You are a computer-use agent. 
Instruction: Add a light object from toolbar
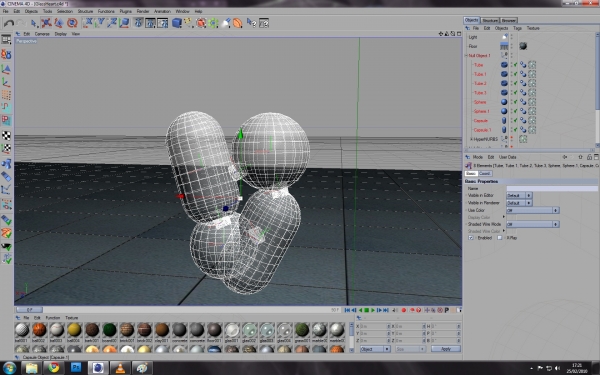pos(226,23)
